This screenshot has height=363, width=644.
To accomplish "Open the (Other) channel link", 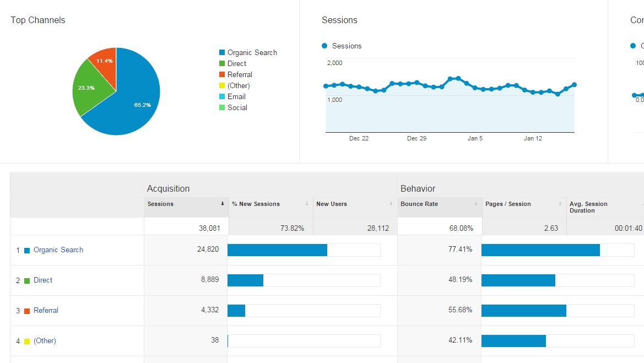I will [x=45, y=341].
